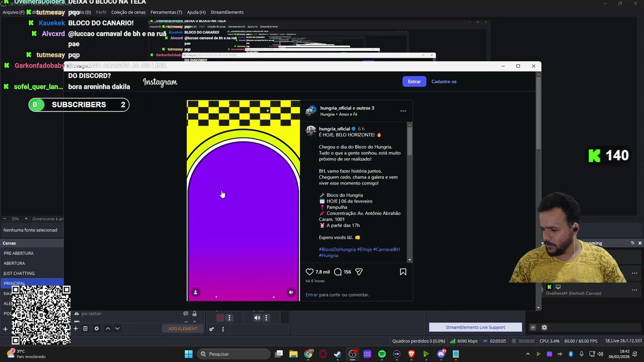Screen dimensions: 644x362
Task: Click the system tray volume icon
Action: tap(600, 354)
